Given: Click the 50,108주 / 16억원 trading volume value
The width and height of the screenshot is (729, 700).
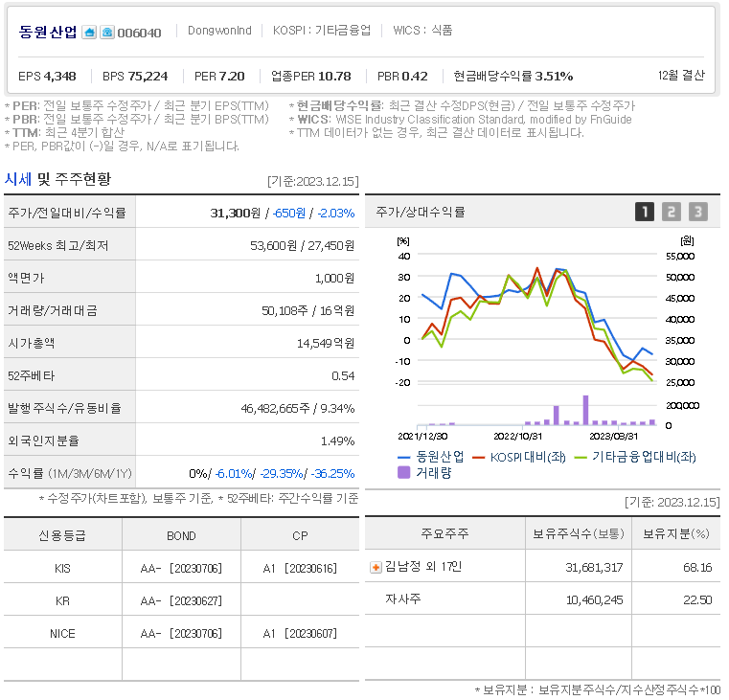Looking at the screenshot, I should (x=308, y=310).
